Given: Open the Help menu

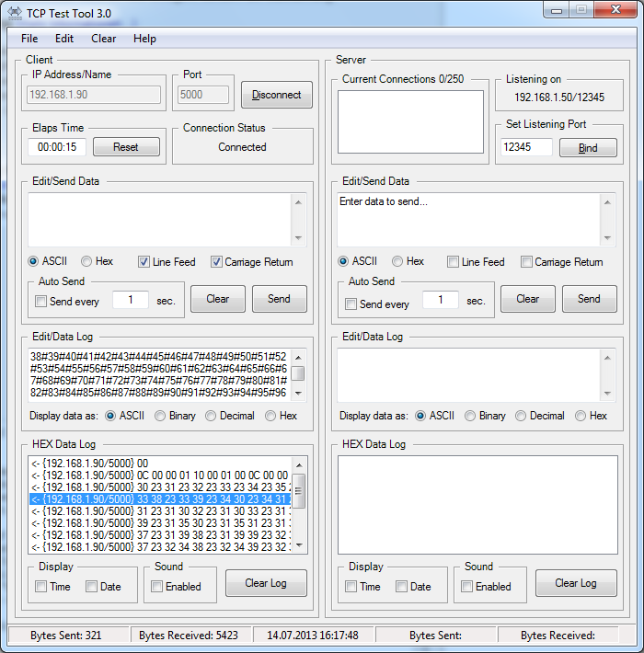Looking at the screenshot, I should point(144,39).
